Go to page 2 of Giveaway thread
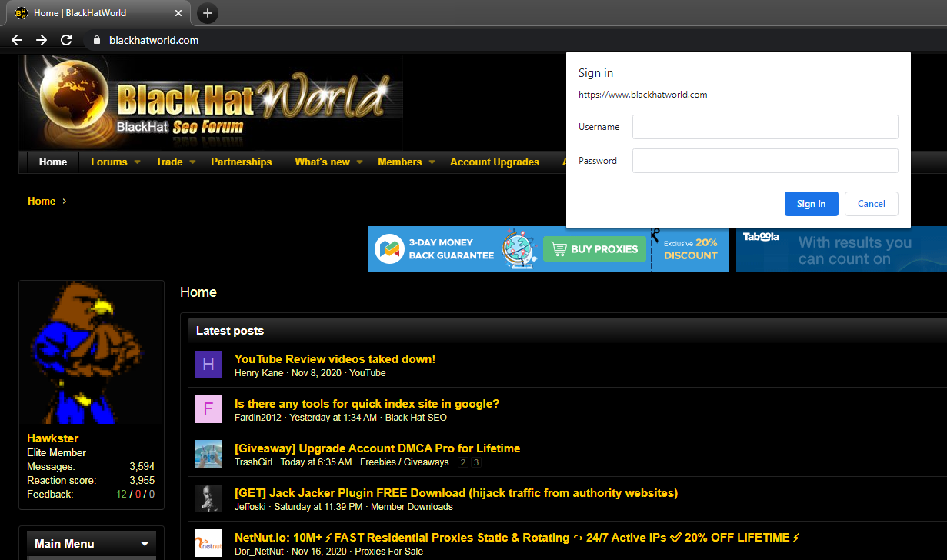947x560 pixels. [462, 462]
